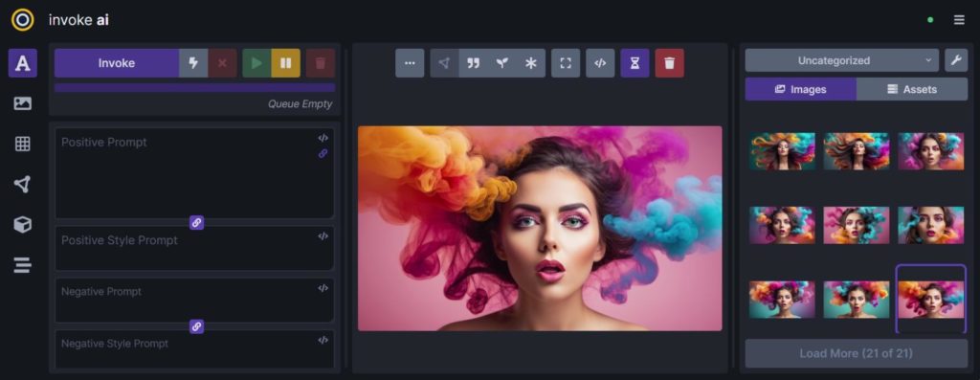The height and width of the screenshot is (380, 980).
Task: Select middle thumbnail in middle gallery row
Action: click(x=857, y=225)
